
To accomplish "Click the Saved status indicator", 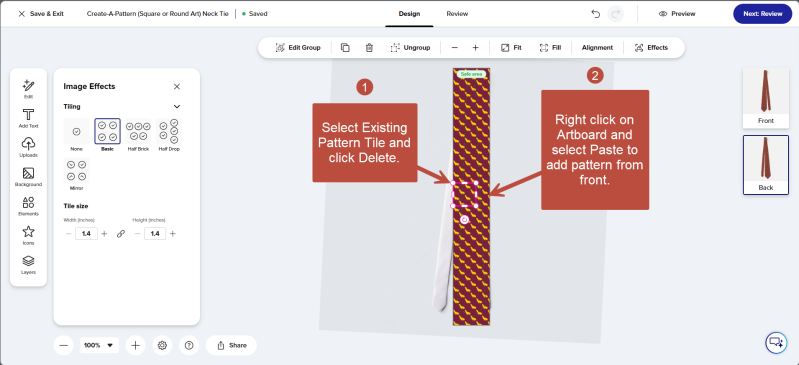I will tap(255, 14).
